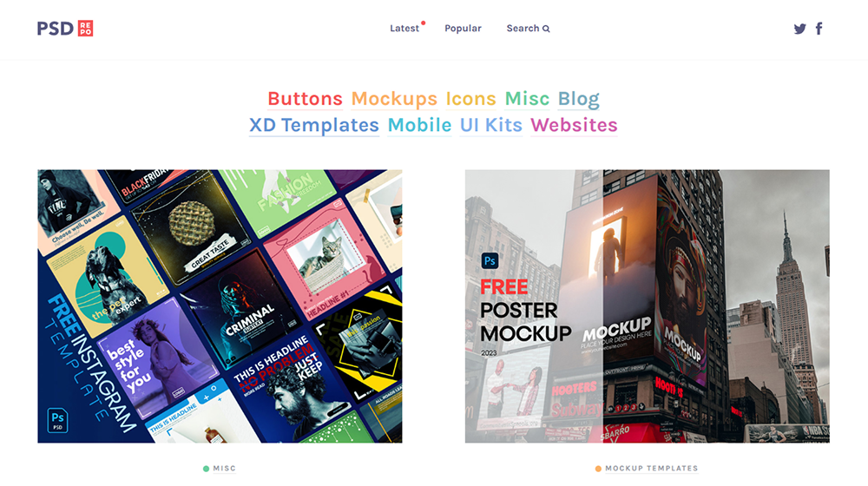This screenshot has height=486, width=868.
Task: Open the UI Kits category
Action: (491, 125)
